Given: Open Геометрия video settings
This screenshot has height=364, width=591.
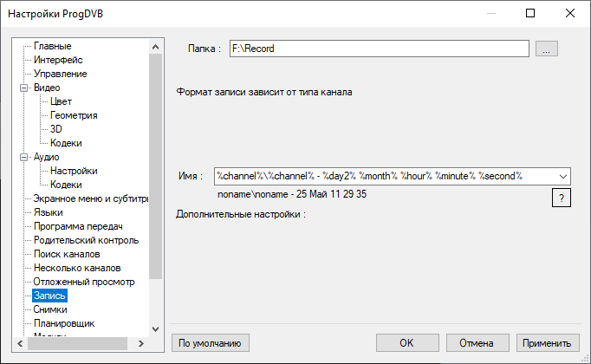Looking at the screenshot, I should [x=74, y=115].
